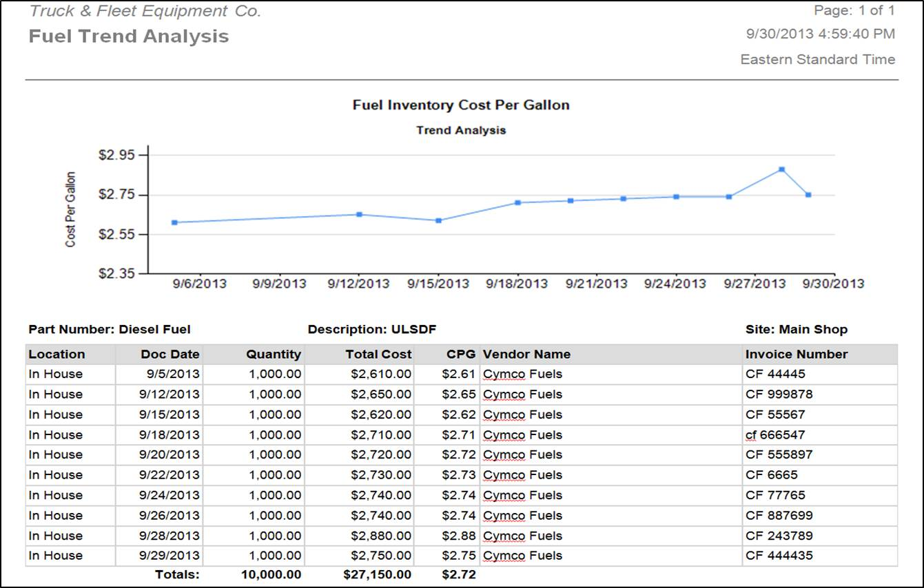
Task: Select the Total Cost column header
Action: [378, 355]
